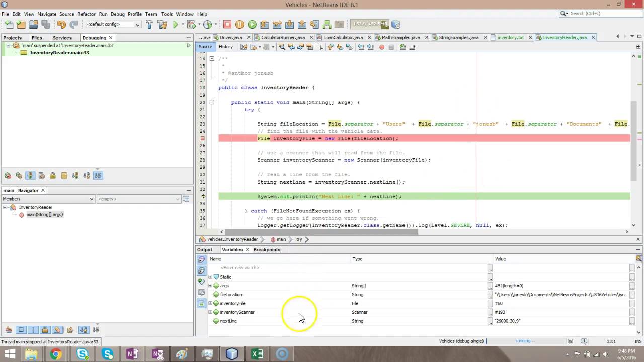644x362 pixels.
Task: Open the Refactor menu
Action: 86,14
